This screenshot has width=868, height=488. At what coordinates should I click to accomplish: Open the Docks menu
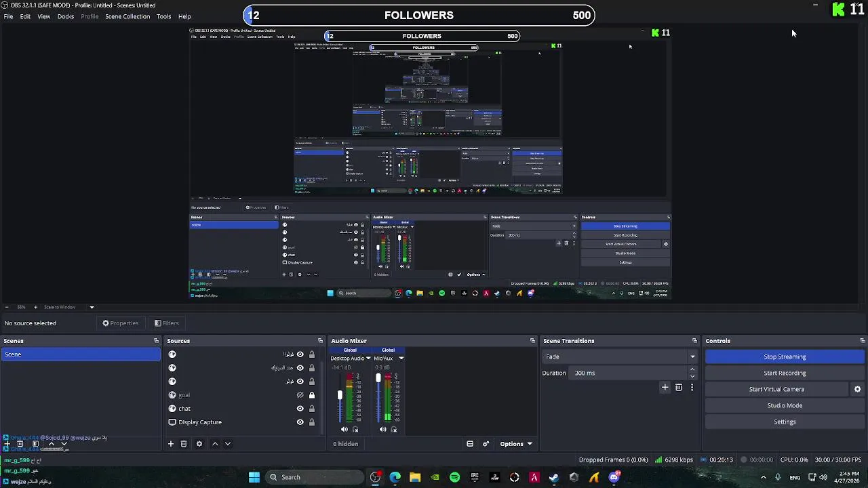click(66, 16)
